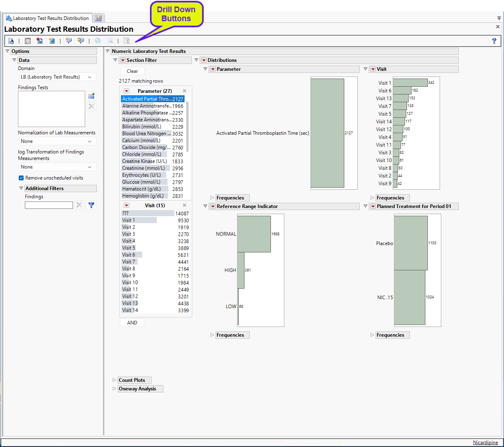This screenshot has width=504, height=447.
Task: Open the red triangle menu for Section Filter
Action: click(123, 60)
